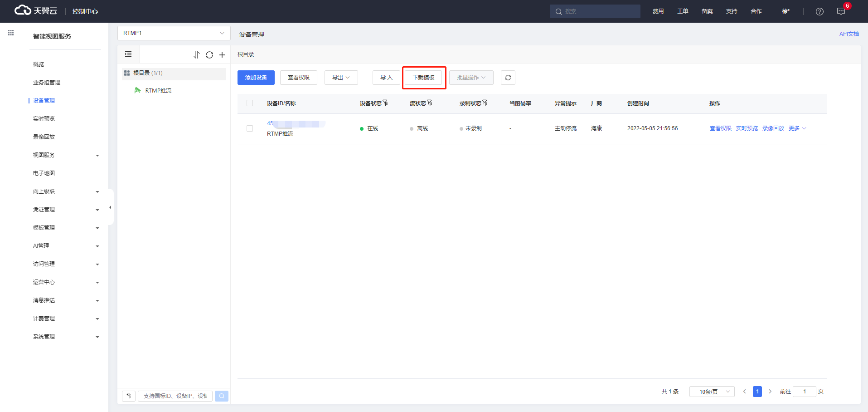Open the help question mark icon
The image size is (868, 412).
point(820,11)
